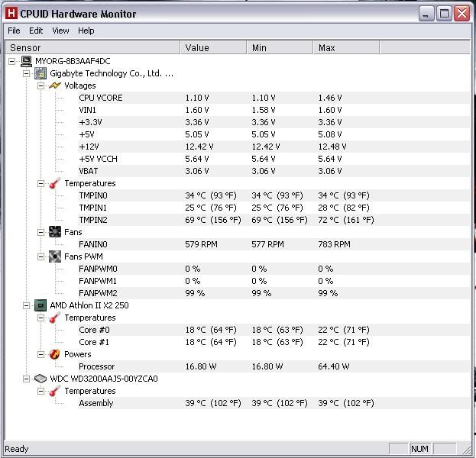Click the Ready status bar text

(x=17, y=449)
